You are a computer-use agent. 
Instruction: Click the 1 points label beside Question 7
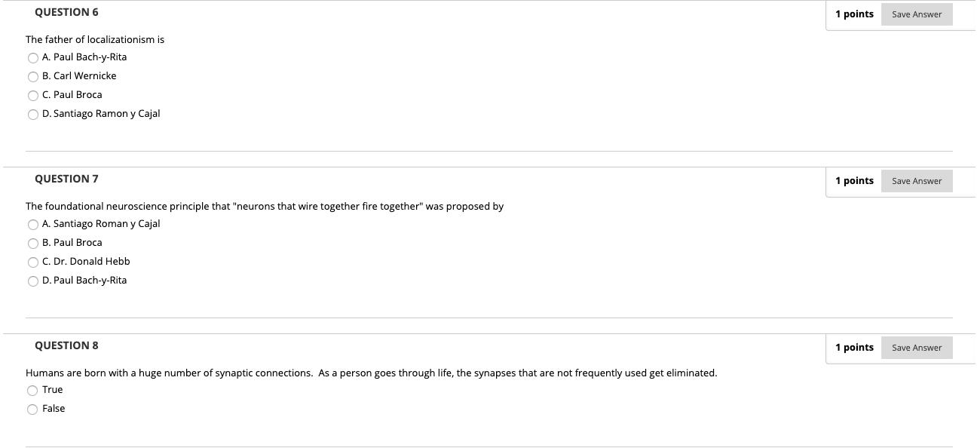click(854, 180)
